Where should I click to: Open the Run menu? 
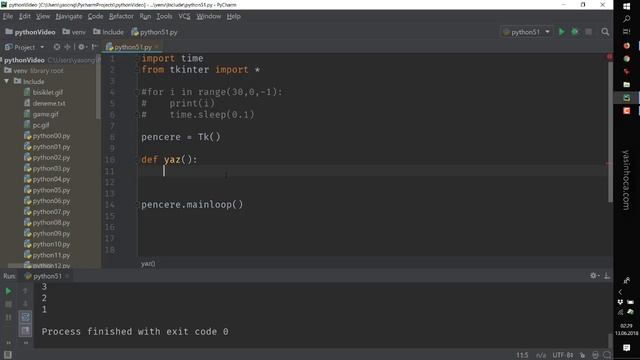pyautogui.click(x=145, y=16)
